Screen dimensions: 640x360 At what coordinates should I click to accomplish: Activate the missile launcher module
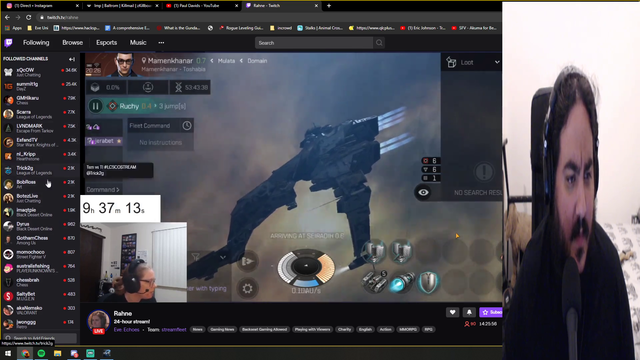[375, 282]
